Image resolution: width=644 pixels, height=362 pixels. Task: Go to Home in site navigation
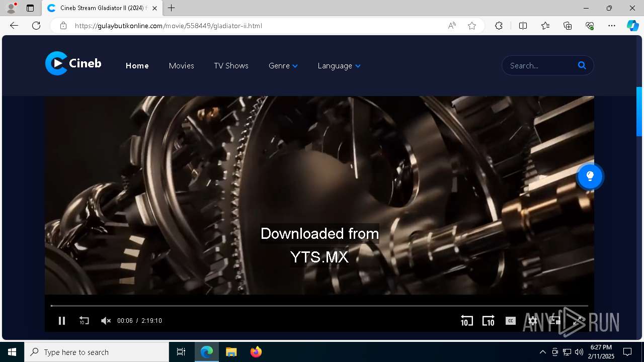(x=137, y=66)
